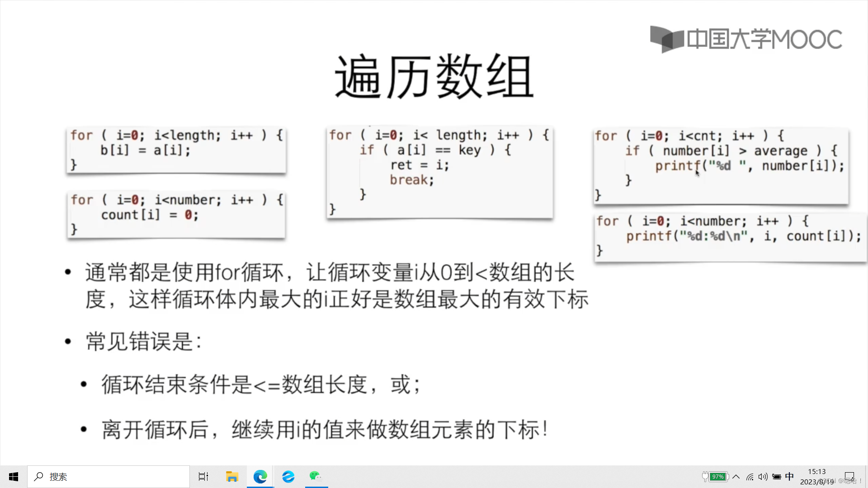Click the text 循环结束条件是<=数组长度
Image resolution: width=868 pixels, height=488 pixels.
(234, 385)
